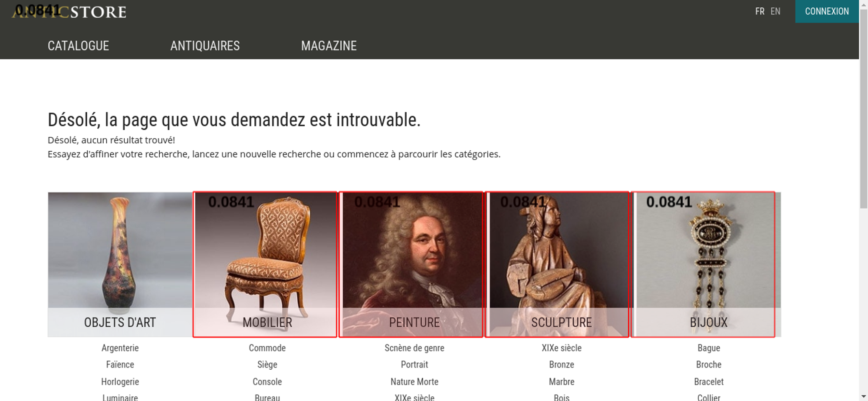
Task: Switch language to EN
Action: point(775,11)
